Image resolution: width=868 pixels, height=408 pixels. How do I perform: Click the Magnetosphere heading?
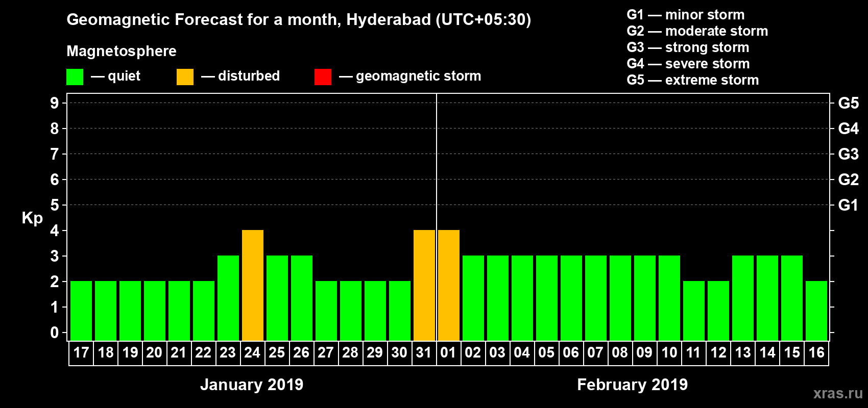(x=122, y=51)
